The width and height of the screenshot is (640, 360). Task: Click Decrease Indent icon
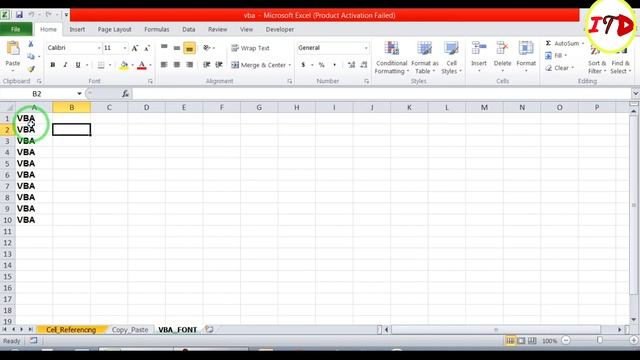click(x=207, y=64)
